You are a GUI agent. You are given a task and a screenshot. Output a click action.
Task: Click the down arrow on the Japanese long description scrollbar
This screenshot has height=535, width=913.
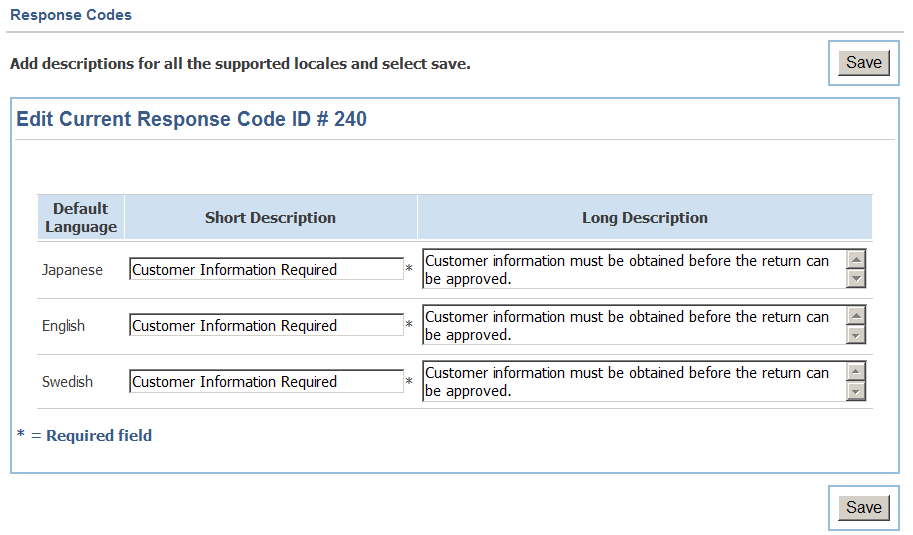(x=856, y=279)
